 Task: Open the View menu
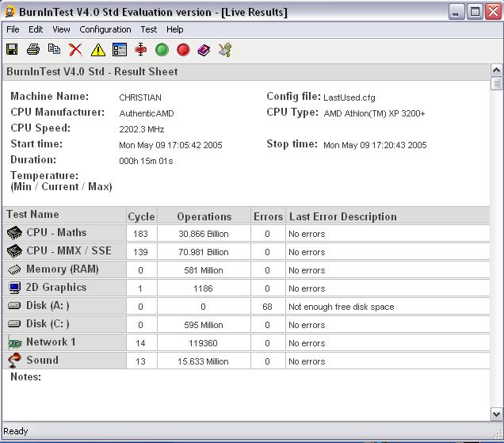click(61, 29)
